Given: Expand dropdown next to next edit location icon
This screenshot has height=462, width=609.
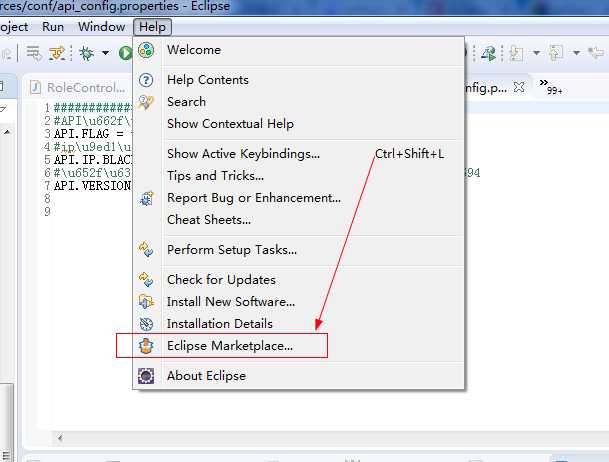Looking at the screenshot, I should 577,53.
